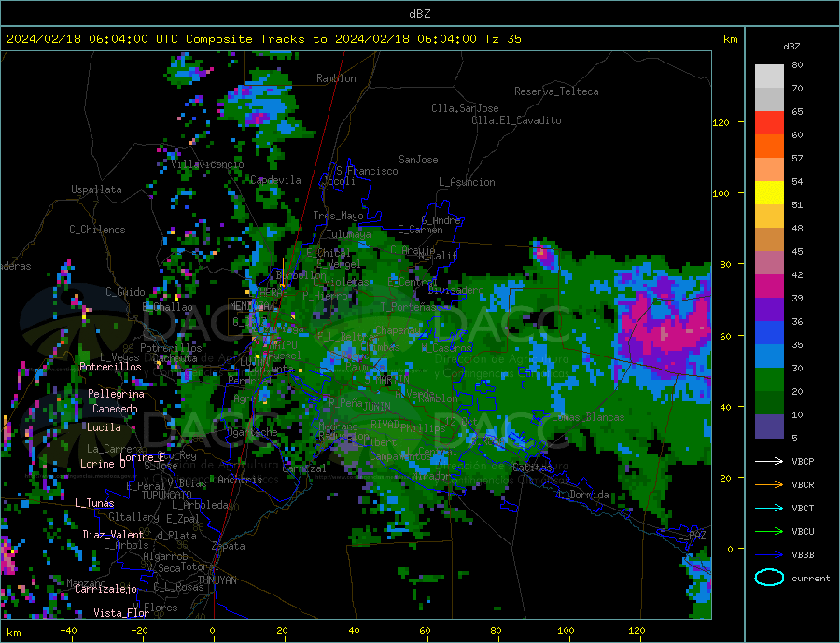Click the 'TUPUNGATO' map label
Screen dimensions: 840x643
[167, 496]
